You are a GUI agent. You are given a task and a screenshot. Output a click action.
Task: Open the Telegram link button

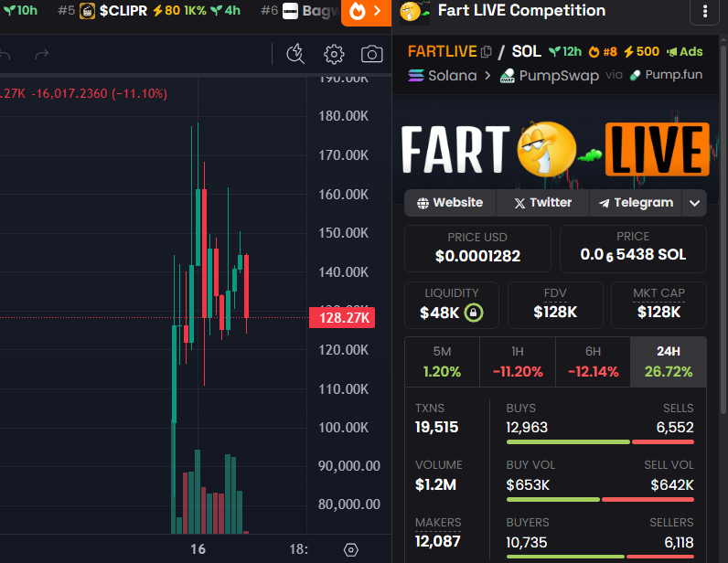point(636,203)
